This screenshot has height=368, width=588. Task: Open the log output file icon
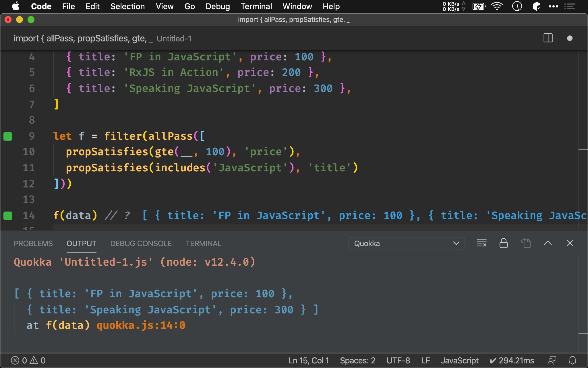(526, 243)
